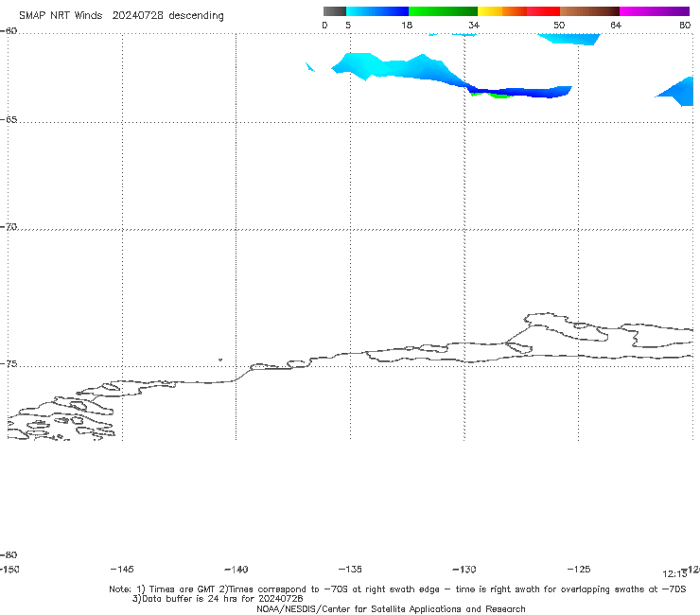The height and width of the screenshot is (615, 700).
Task: Click the dark blue wind swath band
Action: pyautogui.click(x=520, y=92)
